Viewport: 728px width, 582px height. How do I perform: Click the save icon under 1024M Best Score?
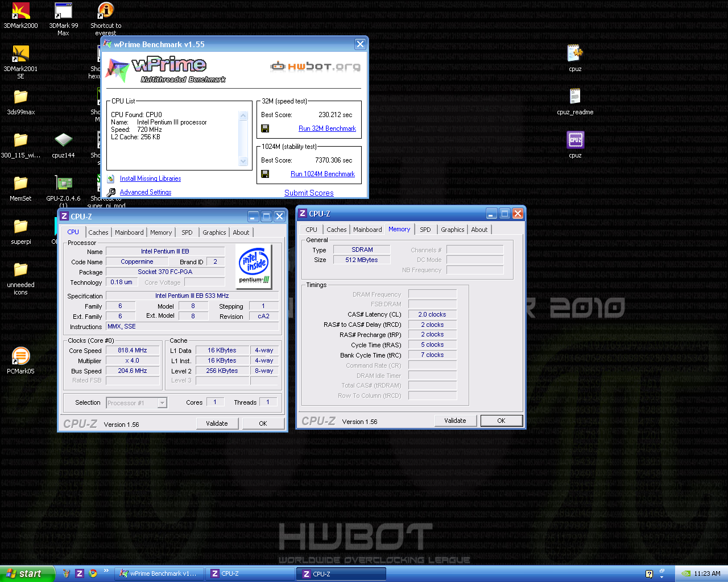(265, 174)
